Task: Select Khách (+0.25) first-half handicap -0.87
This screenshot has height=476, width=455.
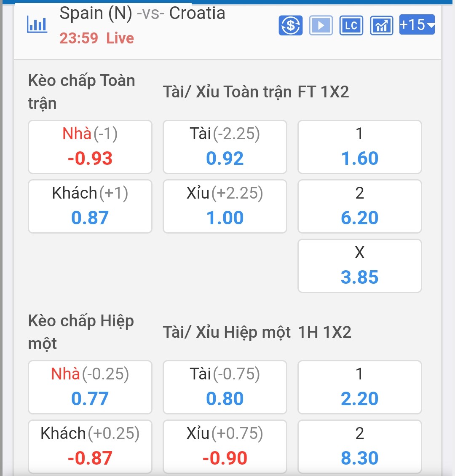Action: [90, 447]
